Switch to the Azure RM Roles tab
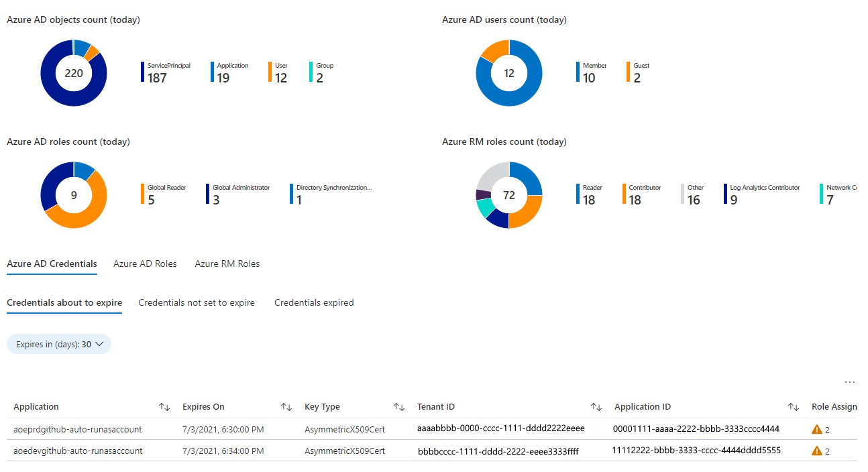The width and height of the screenshot is (868, 472). tap(227, 263)
